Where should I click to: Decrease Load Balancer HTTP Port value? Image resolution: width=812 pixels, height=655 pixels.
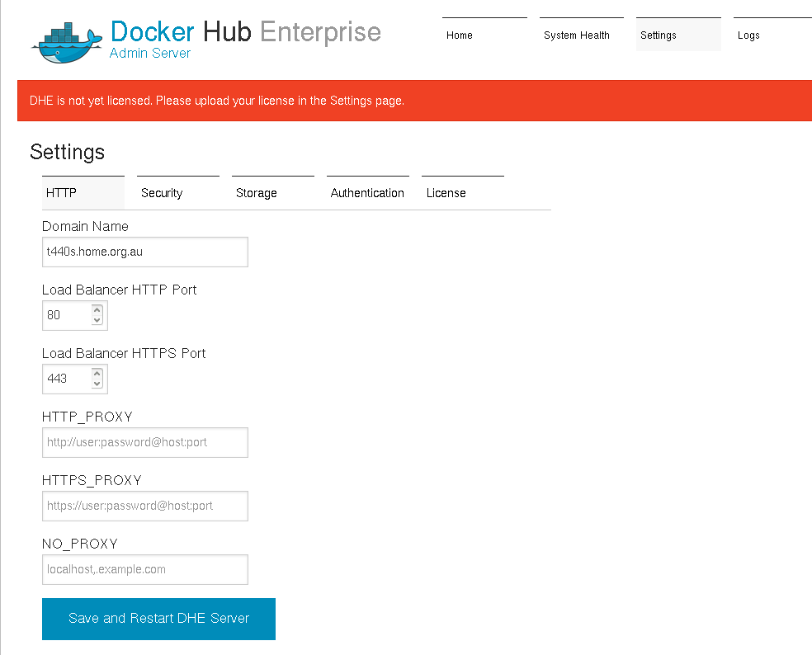point(97,320)
